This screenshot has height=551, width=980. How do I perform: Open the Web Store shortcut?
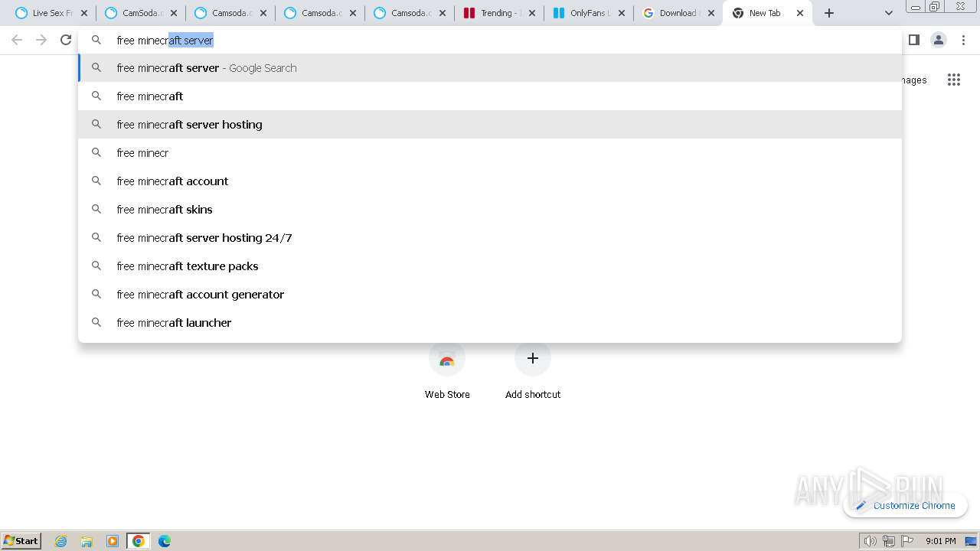[447, 371]
